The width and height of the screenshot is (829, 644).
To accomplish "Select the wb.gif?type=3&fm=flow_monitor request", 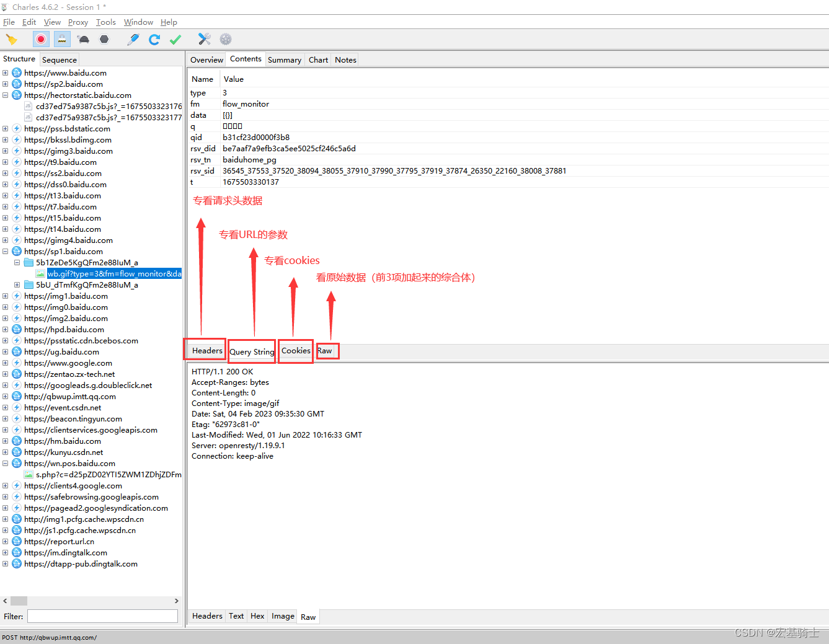I will pyautogui.click(x=114, y=274).
